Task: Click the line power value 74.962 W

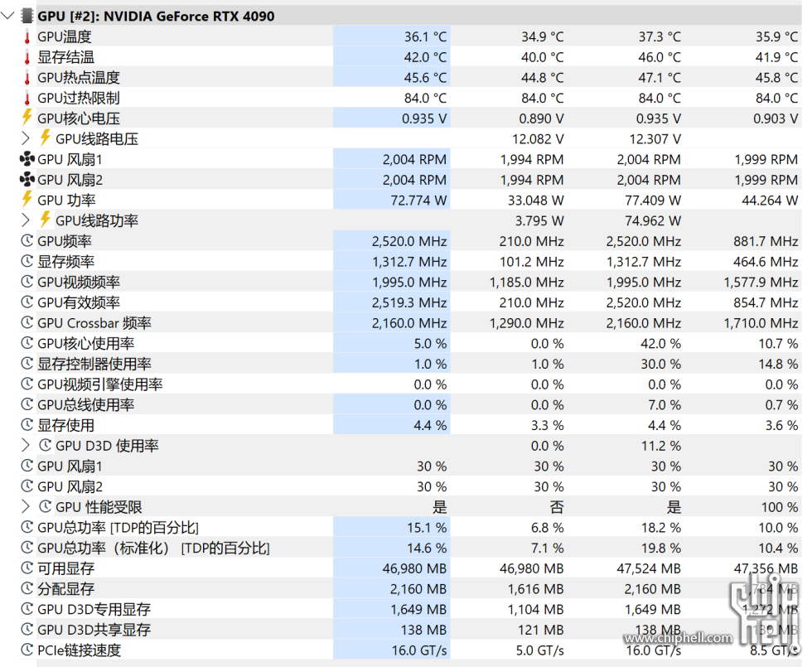Action: point(653,221)
